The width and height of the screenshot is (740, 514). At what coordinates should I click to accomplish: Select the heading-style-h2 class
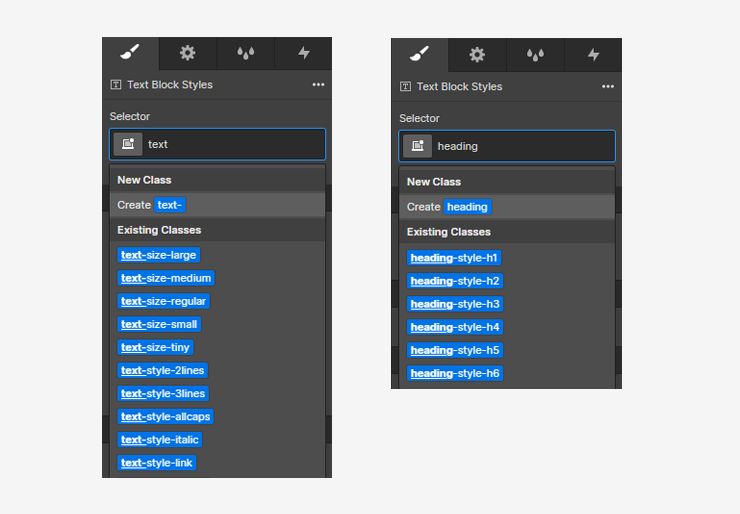pos(455,281)
